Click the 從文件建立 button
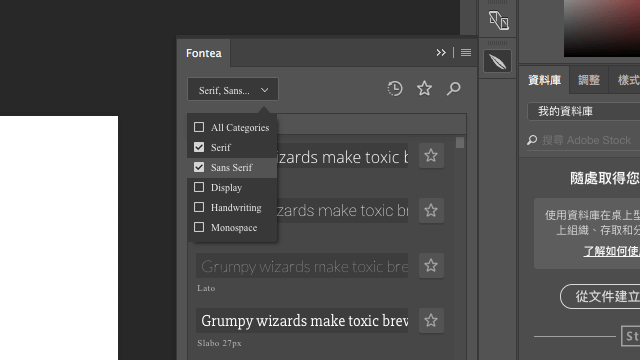This screenshot has width=640, height=360. [x=600, y=296]
